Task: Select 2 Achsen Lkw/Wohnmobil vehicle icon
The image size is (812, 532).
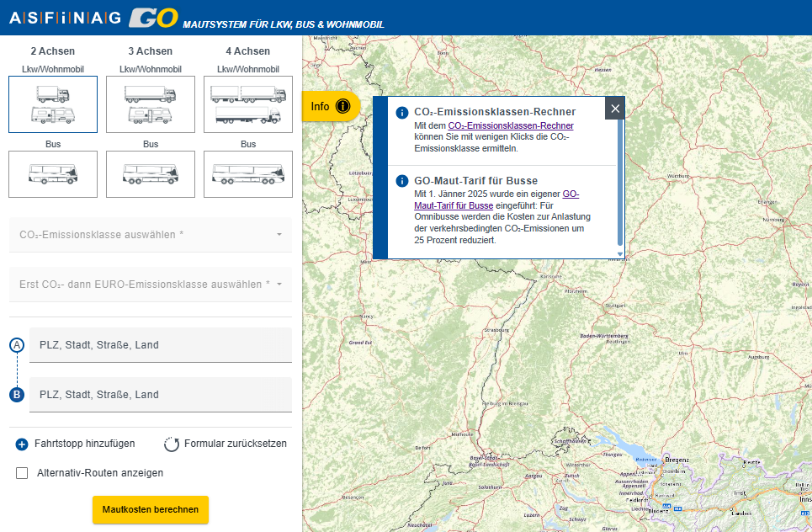Action: point(53,104)
